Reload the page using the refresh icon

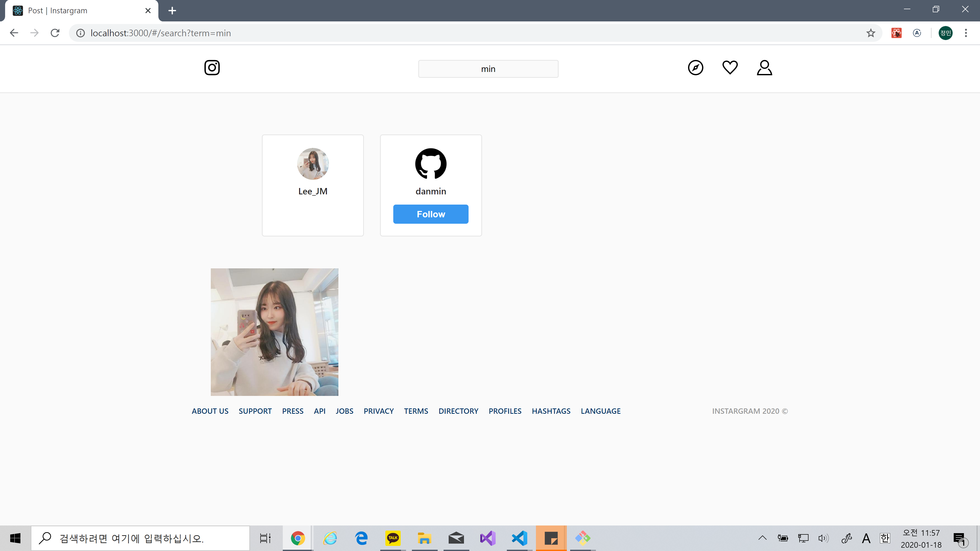[55, 33]
